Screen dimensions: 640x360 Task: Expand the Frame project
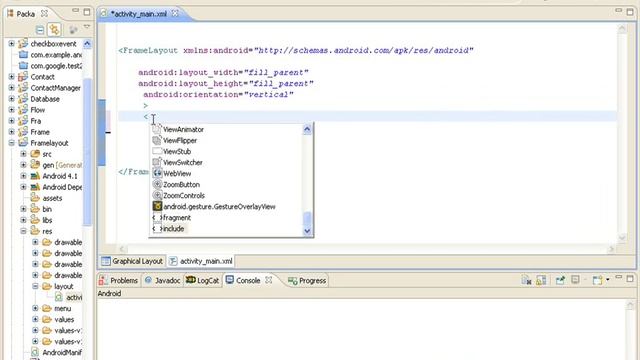pos(11,131)
